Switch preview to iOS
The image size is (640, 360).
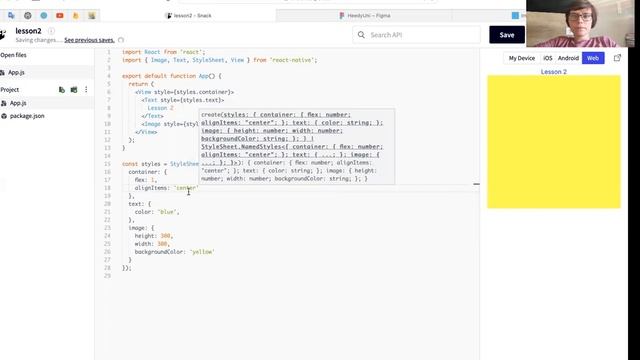548,58
